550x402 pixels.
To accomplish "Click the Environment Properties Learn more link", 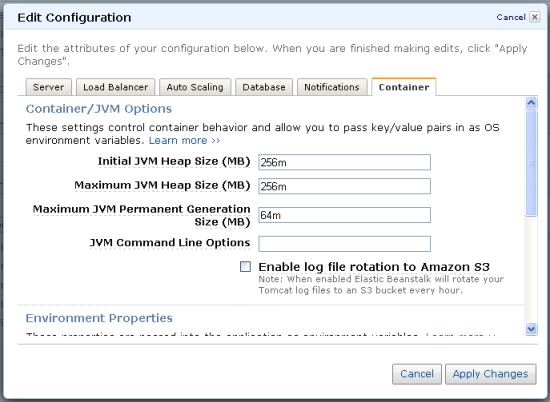I will click(460, 335).
